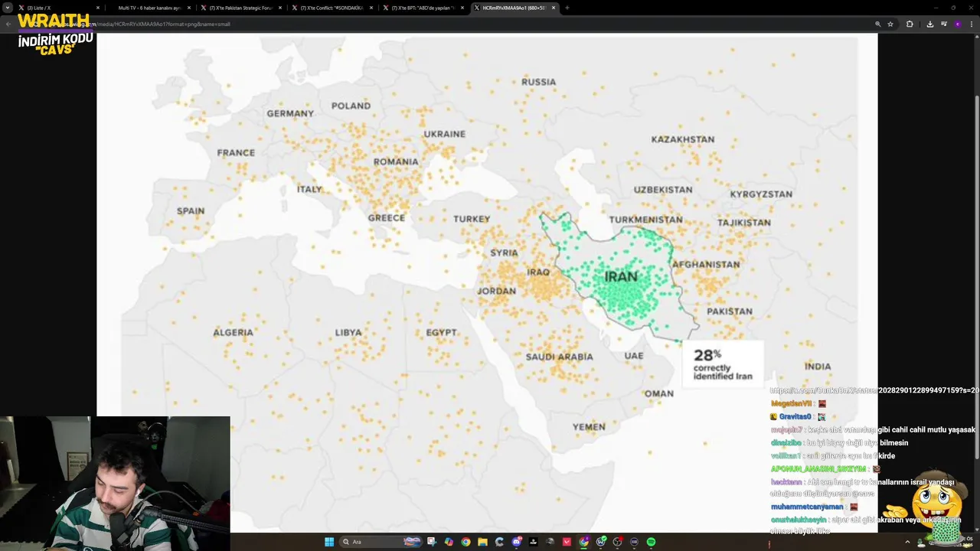Open the Chrome three-dot menu

[x=971, y=24]
